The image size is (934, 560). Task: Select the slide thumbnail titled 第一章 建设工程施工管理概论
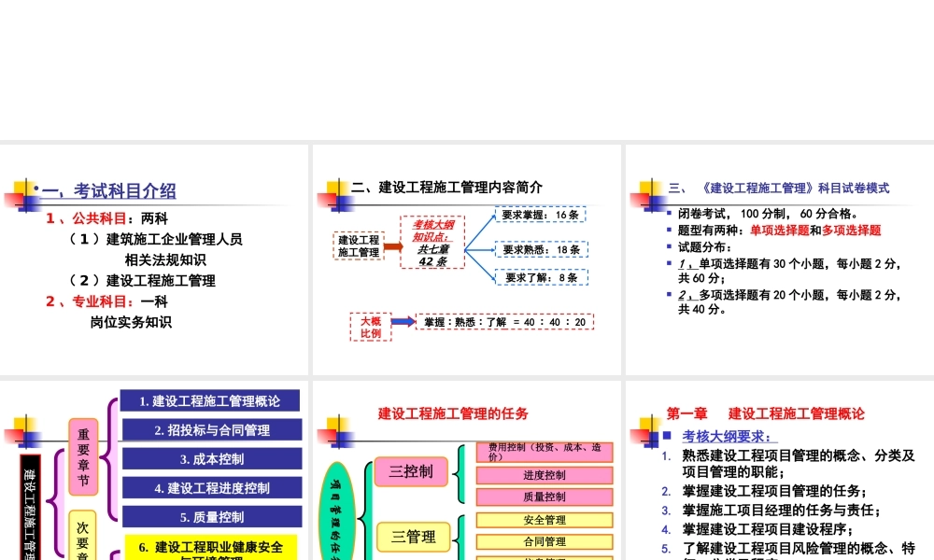pos(780,470)
